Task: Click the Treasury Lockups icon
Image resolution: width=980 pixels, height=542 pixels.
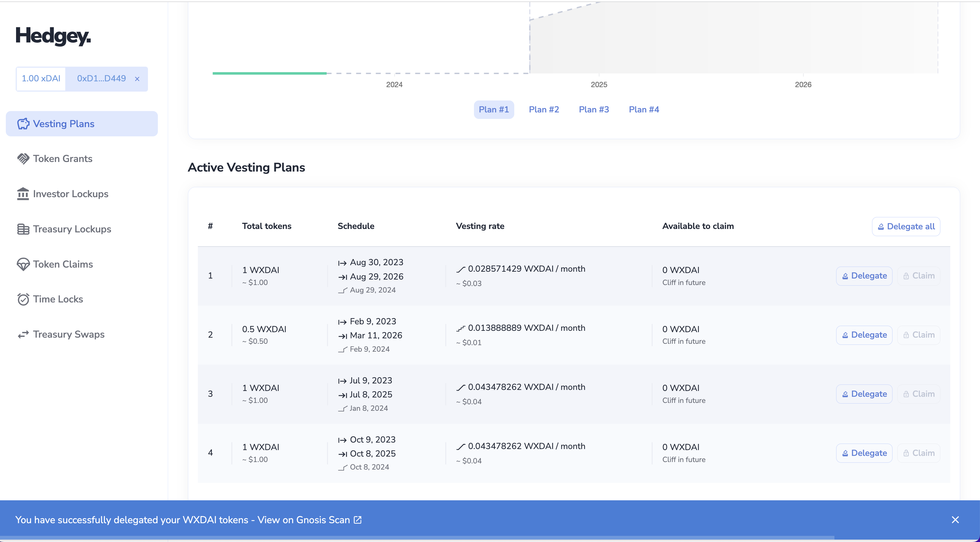Action: [23, 229]
